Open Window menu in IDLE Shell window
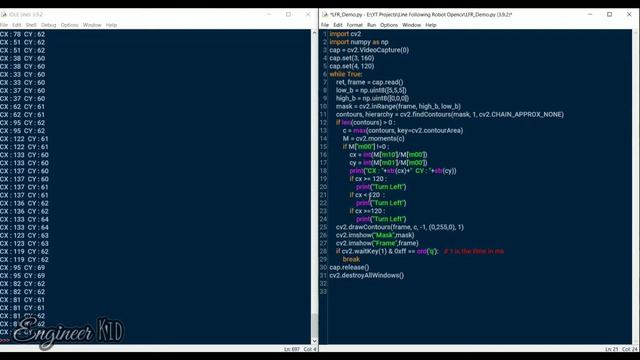640x360 pixels. click(x=92, y=25)
